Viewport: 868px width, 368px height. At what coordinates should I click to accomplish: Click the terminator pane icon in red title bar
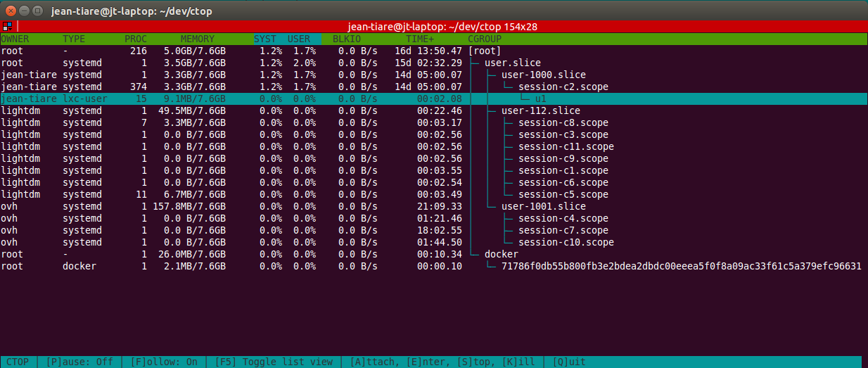[6, 27]
